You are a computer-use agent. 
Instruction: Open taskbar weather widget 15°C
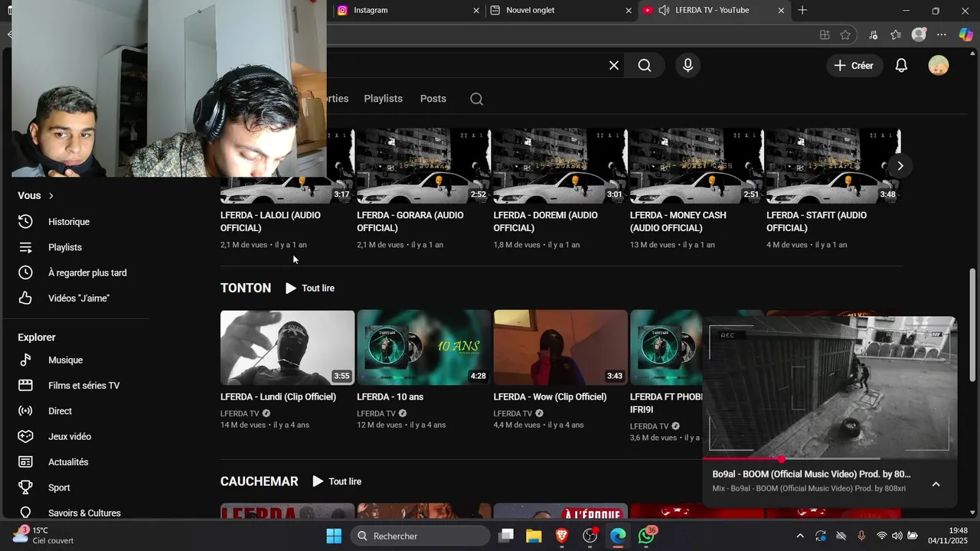coord(44,536)
